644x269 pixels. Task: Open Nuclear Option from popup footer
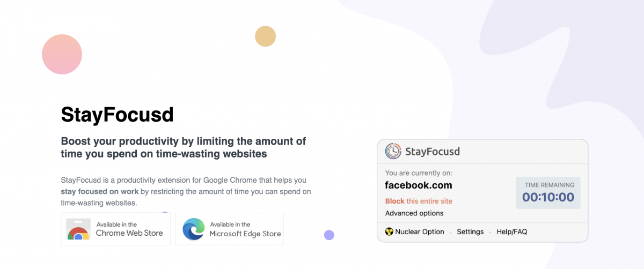point(415,232)
